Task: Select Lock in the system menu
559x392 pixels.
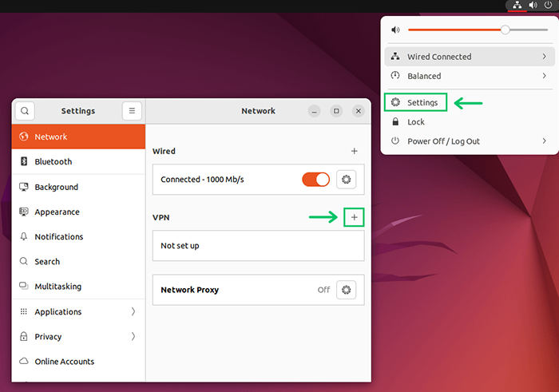Action: [470, 122]
